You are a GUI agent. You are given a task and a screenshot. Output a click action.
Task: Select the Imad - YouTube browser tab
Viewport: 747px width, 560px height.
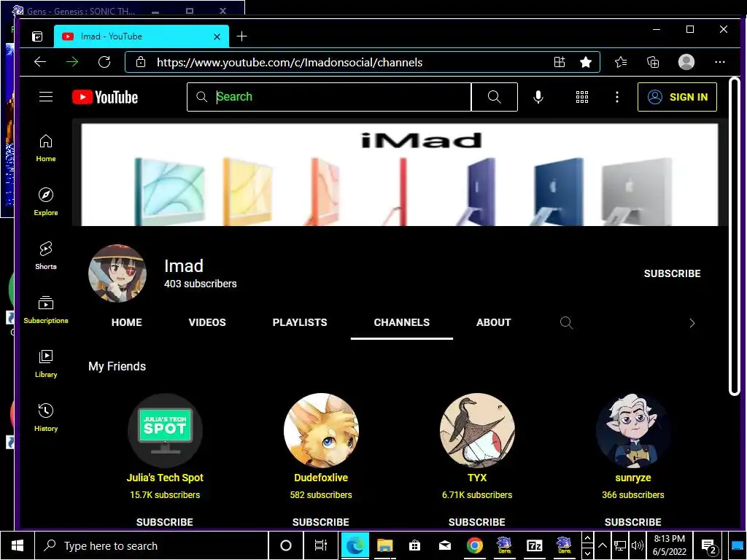tap(141, 36)
